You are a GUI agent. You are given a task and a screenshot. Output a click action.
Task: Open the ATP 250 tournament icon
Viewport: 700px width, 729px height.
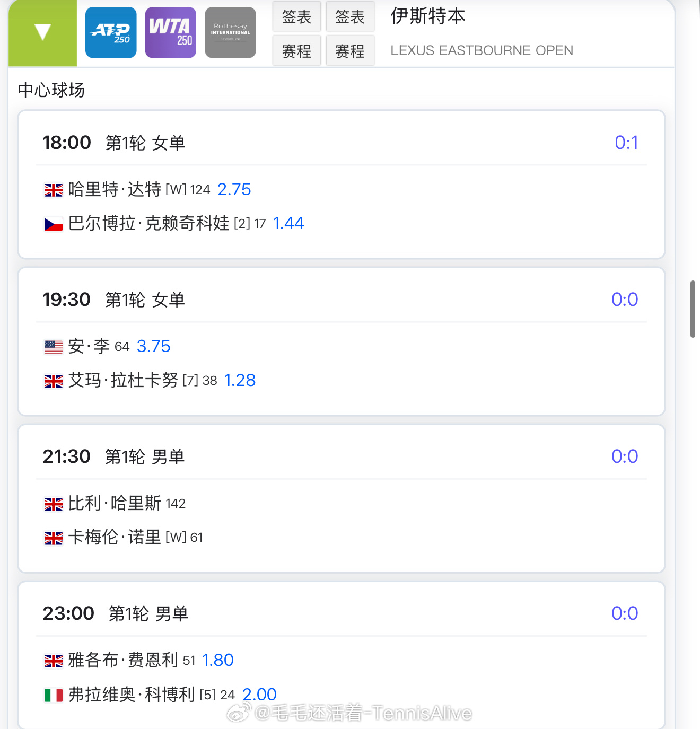(111, 32)
